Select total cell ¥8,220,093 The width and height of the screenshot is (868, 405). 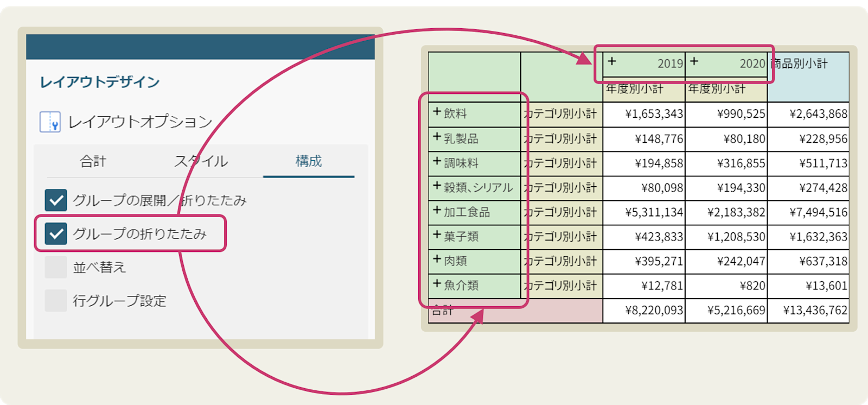(x=644, y=311)
